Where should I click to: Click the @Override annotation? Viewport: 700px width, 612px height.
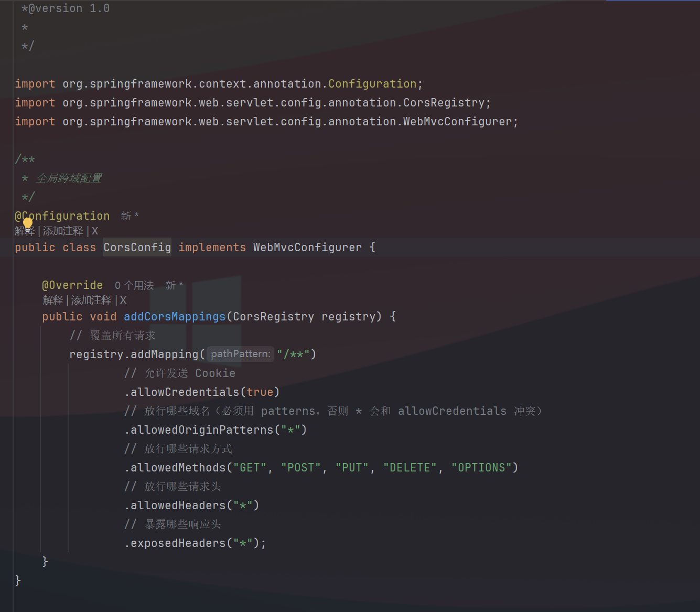pyautogui.click(x=72, y=285)
